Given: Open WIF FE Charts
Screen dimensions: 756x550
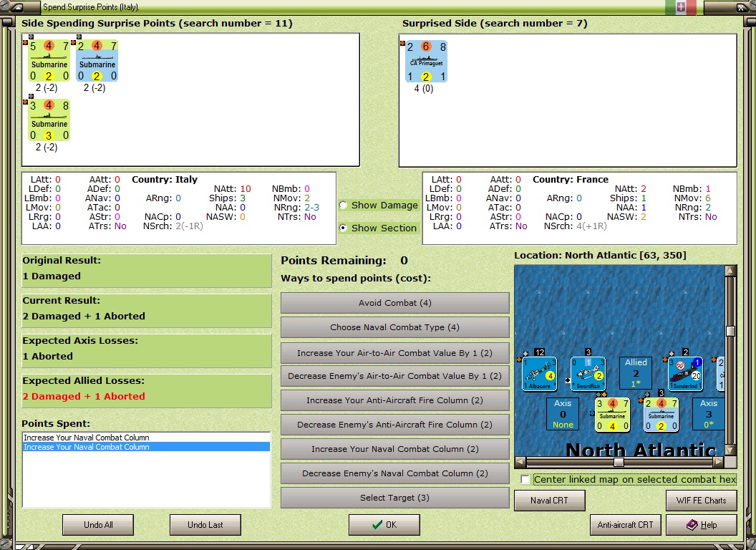Looking at the screenshot, I should click(x=702, y=501).
